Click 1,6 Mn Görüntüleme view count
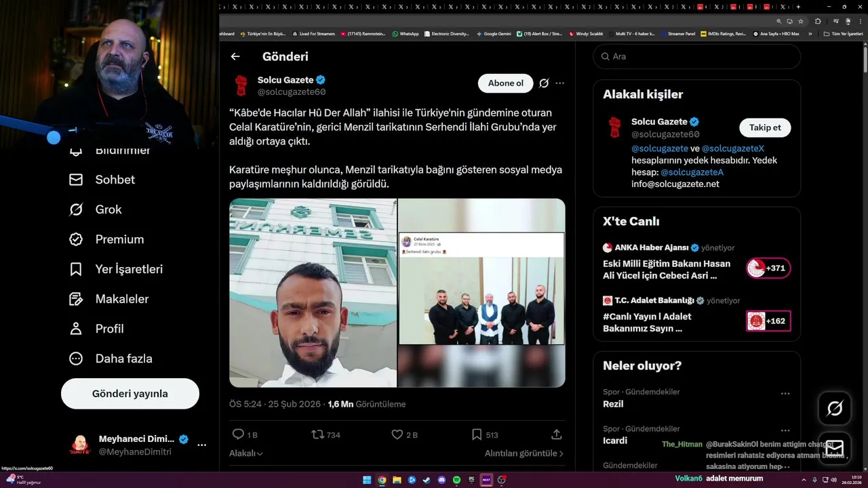868x488 pixels. [367, 404]
